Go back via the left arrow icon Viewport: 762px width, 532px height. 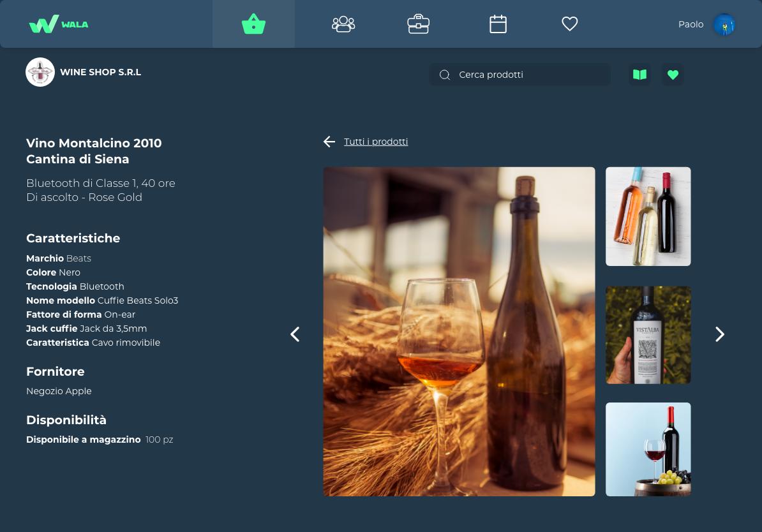(329, 142)
